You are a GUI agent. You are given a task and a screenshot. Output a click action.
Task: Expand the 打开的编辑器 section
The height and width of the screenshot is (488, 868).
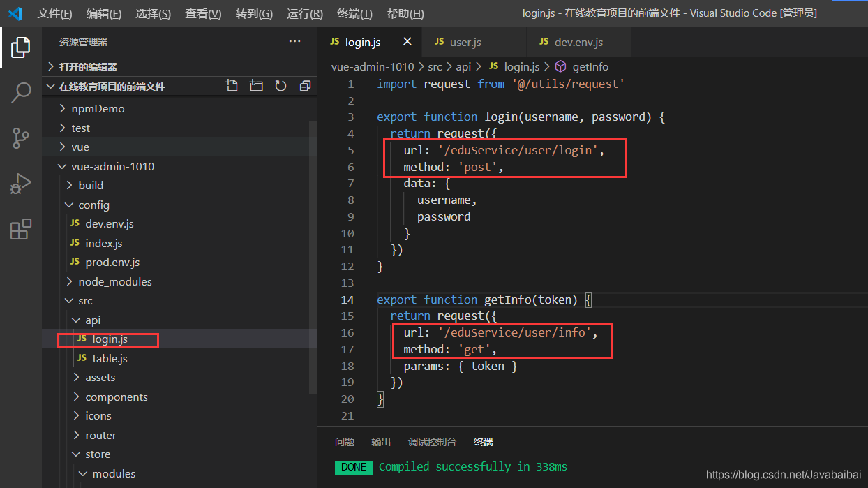click(51, 66)
